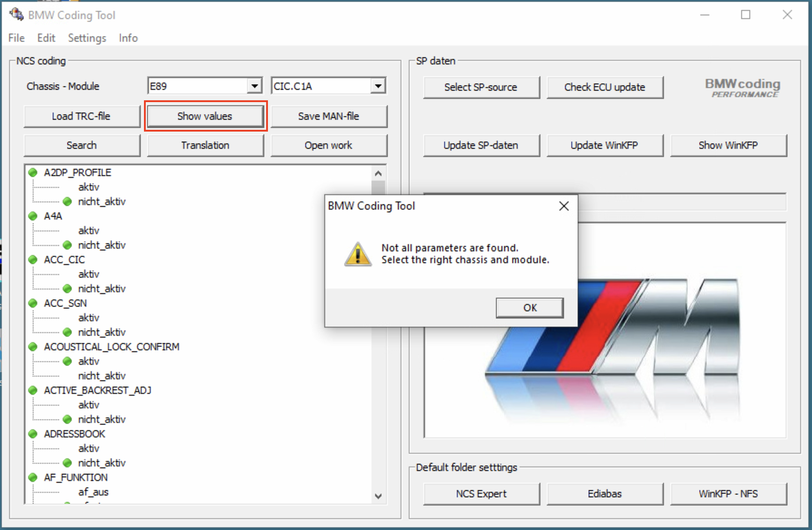Click the Save MAN-file button
This screenshot has width=812, height=530.
(x=329, y=116)
